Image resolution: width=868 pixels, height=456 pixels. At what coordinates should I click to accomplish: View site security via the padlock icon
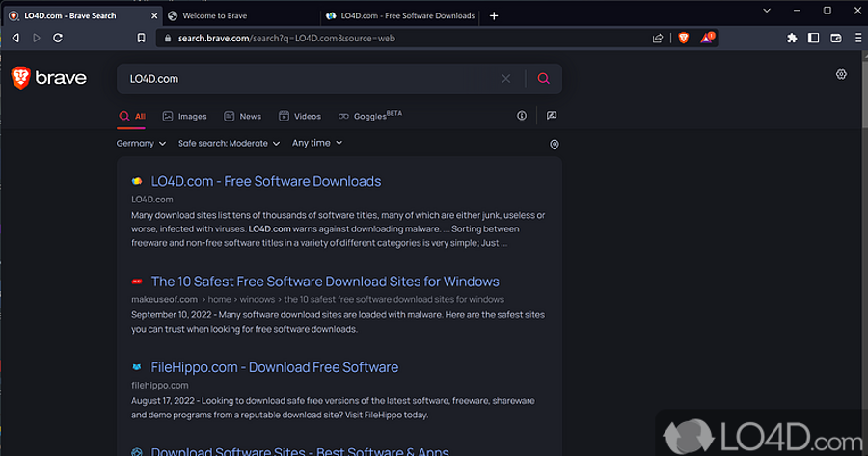point(168,39)
